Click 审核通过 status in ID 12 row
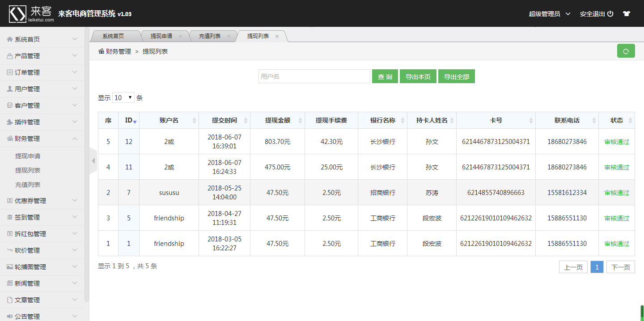This screenshot has width=644, height=321. point(617,142)
